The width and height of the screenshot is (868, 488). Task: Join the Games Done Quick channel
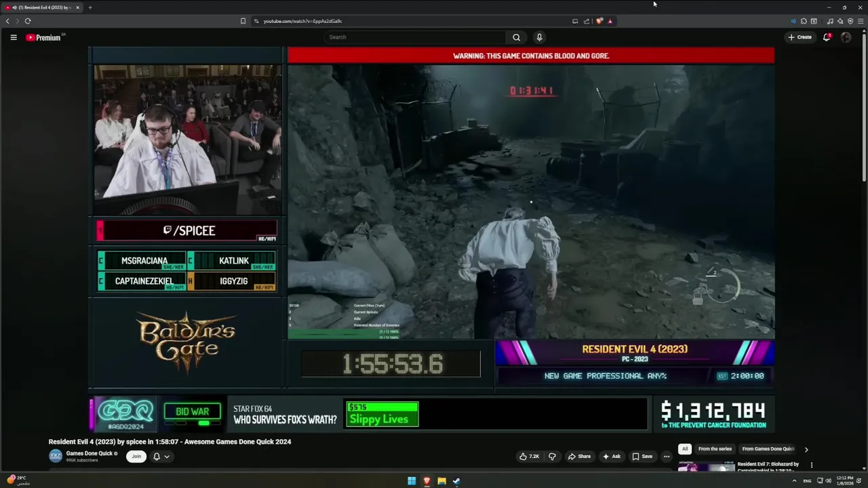[136, 456]
